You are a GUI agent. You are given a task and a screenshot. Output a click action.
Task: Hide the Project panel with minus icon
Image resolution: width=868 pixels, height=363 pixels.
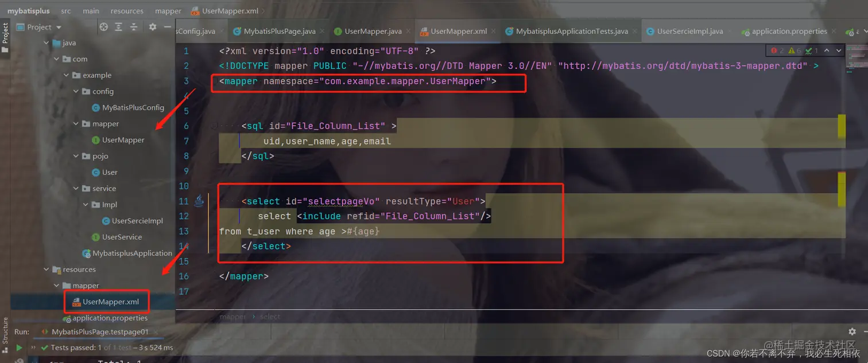click(x=167, y=27)
